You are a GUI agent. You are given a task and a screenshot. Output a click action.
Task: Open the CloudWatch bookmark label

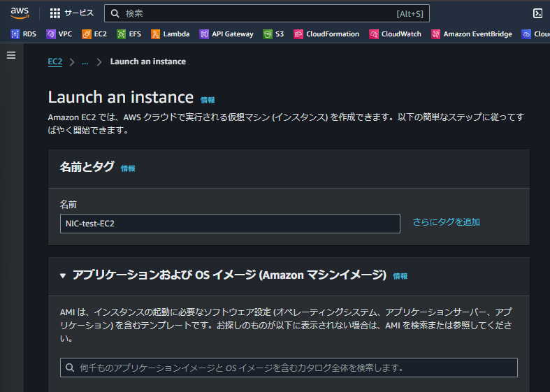click(x=401, y=34)
